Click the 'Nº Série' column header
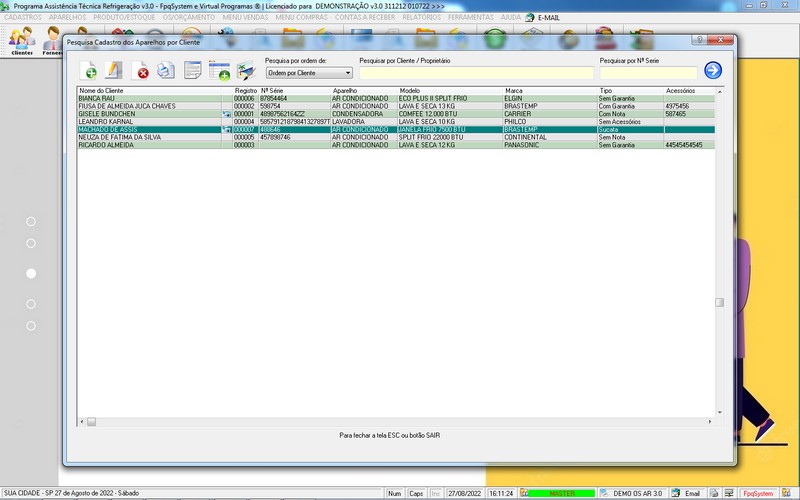800x500 pixels. click(x=295, y=91)
